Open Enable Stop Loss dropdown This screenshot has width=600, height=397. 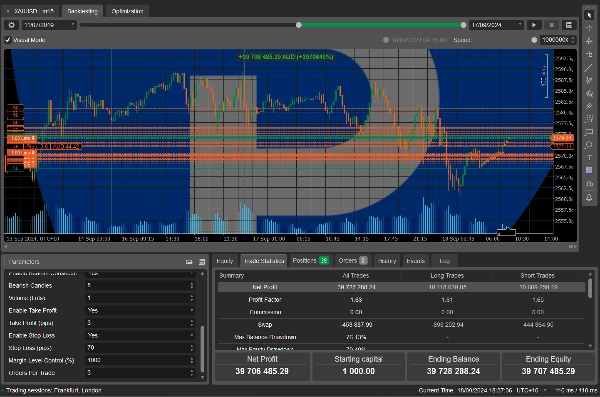140,335
